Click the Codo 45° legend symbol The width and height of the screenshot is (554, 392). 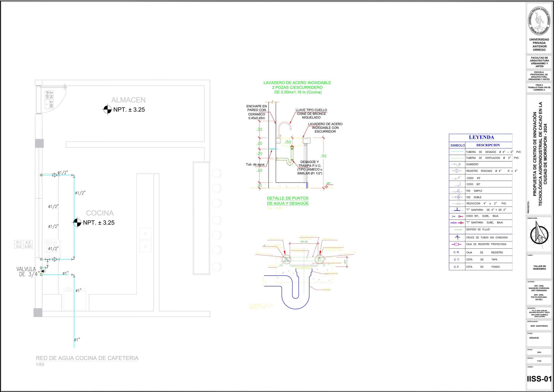[457, 178]
